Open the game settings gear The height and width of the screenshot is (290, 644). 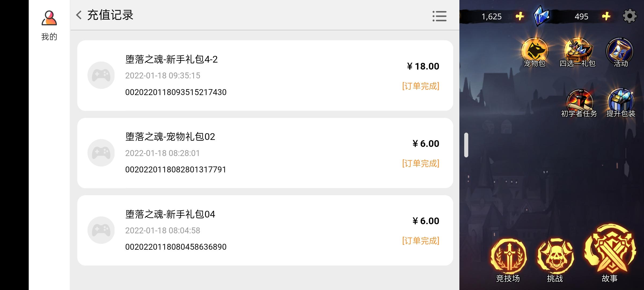pos(630,16)
